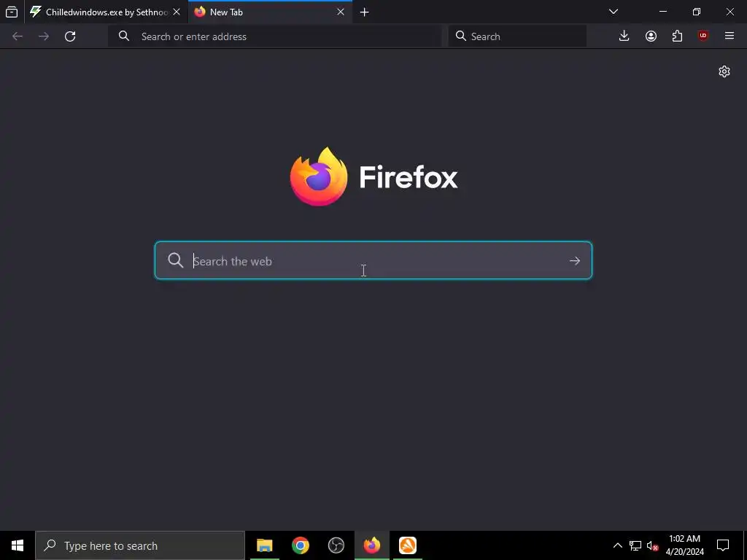Click the Type here to search box
The image size is (747, 560).
(140, 545)
